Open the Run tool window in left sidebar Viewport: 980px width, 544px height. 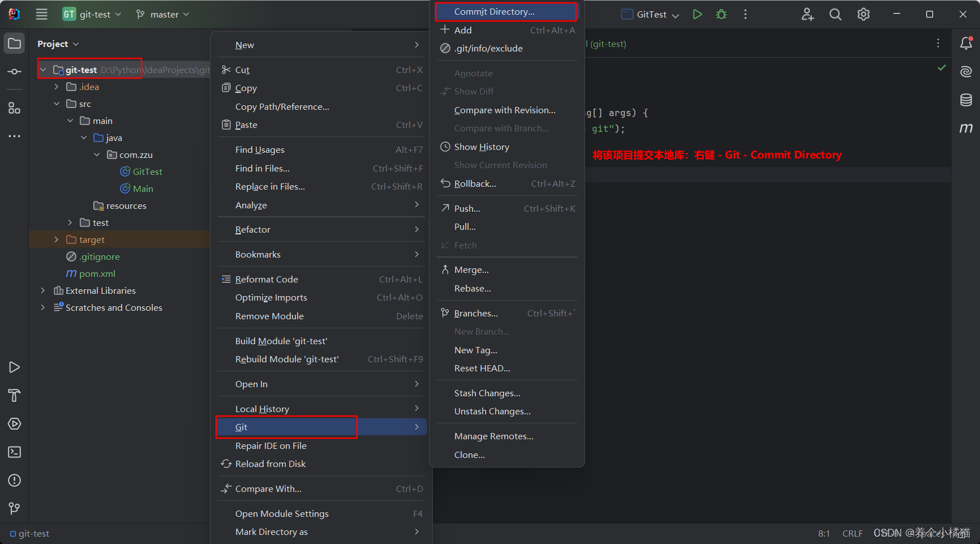pos(15,367)
